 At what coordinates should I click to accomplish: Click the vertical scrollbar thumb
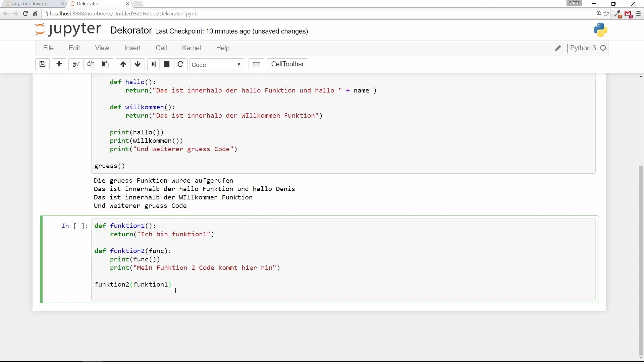(x=641, y=261)
